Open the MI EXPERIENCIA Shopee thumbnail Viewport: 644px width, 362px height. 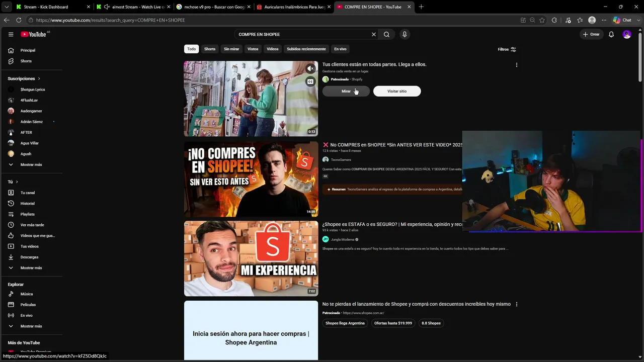click(251, 258)
